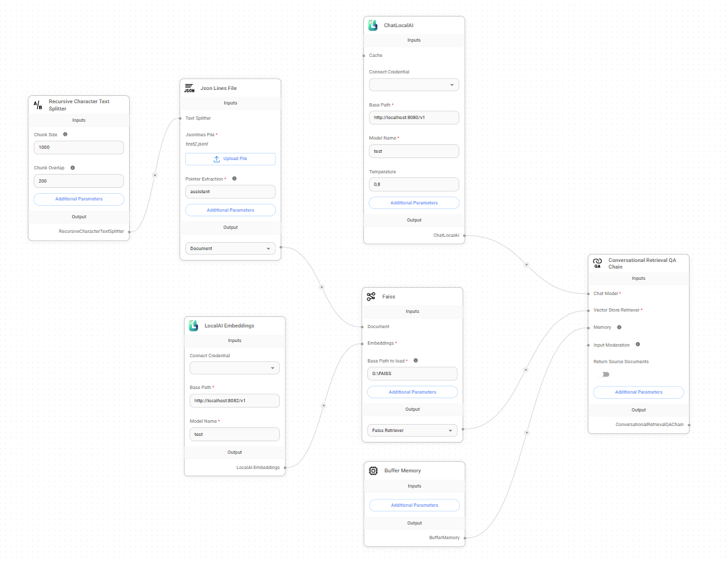The height and width of the screenshot is (561, 728).
Task: Open the Faiss Retriever output dropdown
Action: click(x=412, y=431)
